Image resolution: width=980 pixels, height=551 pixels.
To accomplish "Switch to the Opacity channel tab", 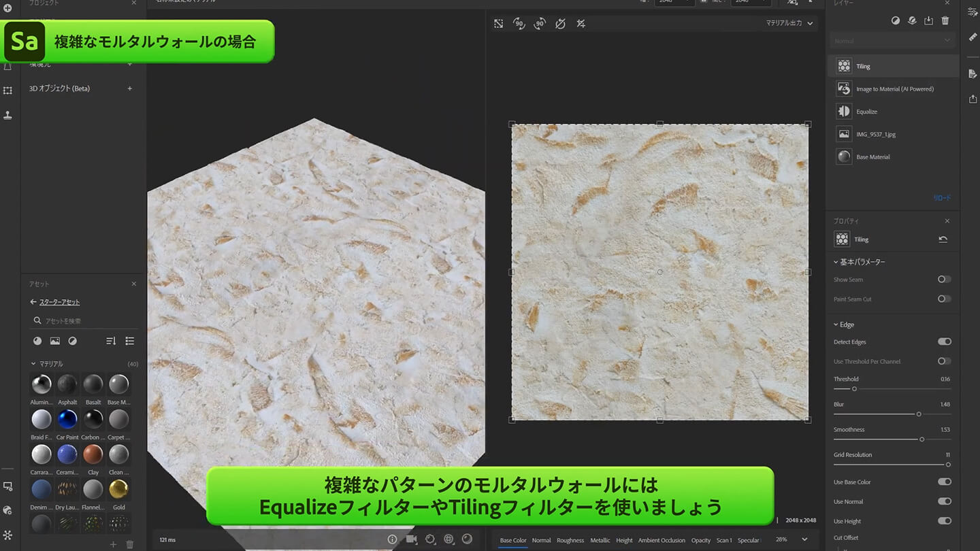I will tap(701, 540).
